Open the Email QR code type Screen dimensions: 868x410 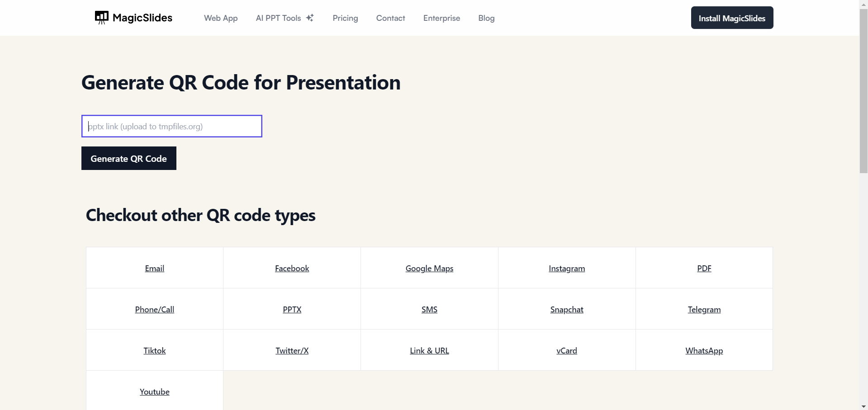tap(155, 268)
